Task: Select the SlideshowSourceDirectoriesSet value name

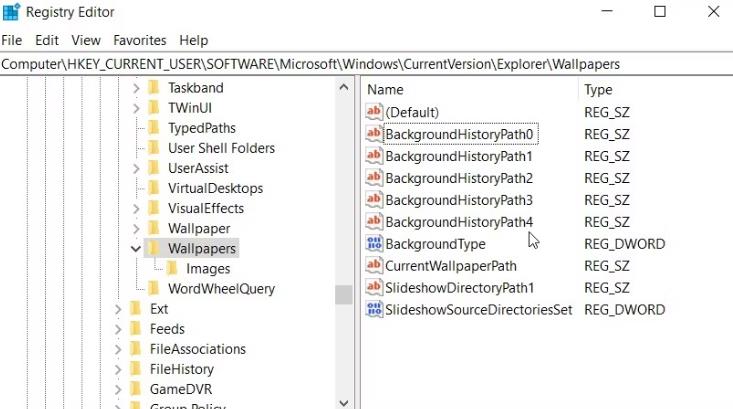Action: click(x=479, y=310)
